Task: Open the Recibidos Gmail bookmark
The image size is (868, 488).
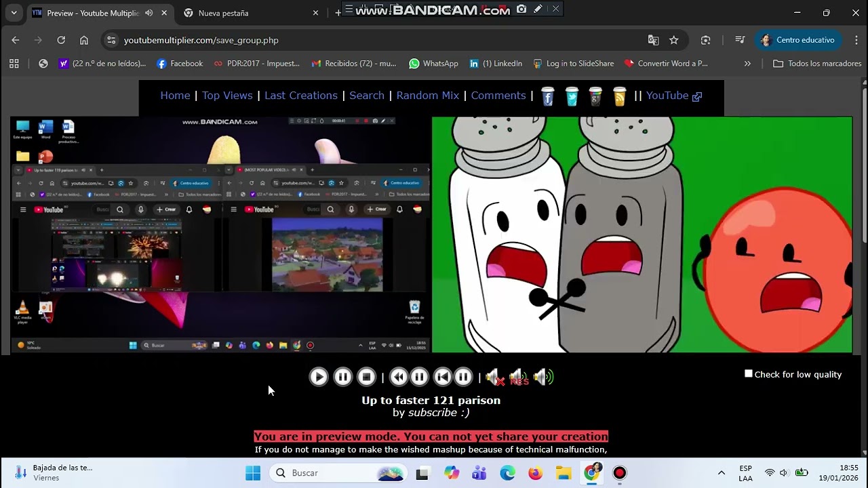Action: point(353,64)
